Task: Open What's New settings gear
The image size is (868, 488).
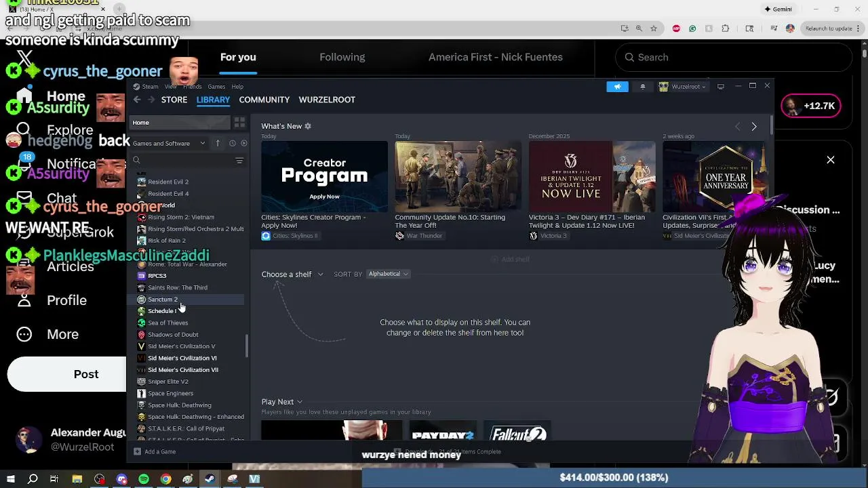Action: coord(308,126)
